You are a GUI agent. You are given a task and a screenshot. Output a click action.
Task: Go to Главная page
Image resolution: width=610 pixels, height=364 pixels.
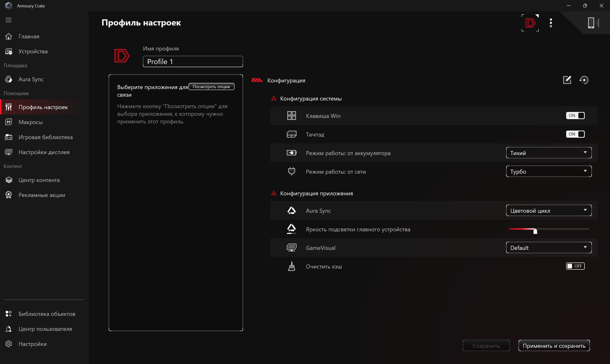44,36
